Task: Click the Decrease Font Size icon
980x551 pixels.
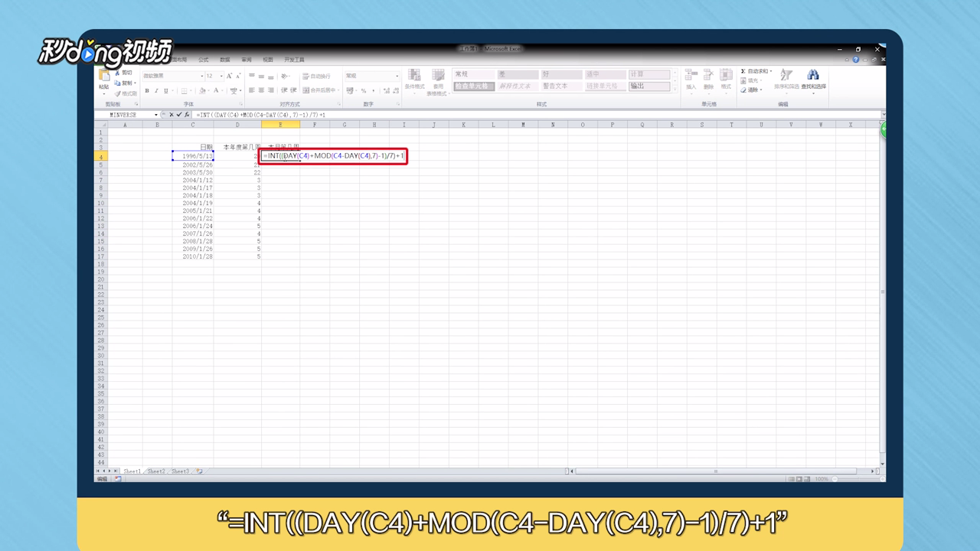Action: point(238,76)
